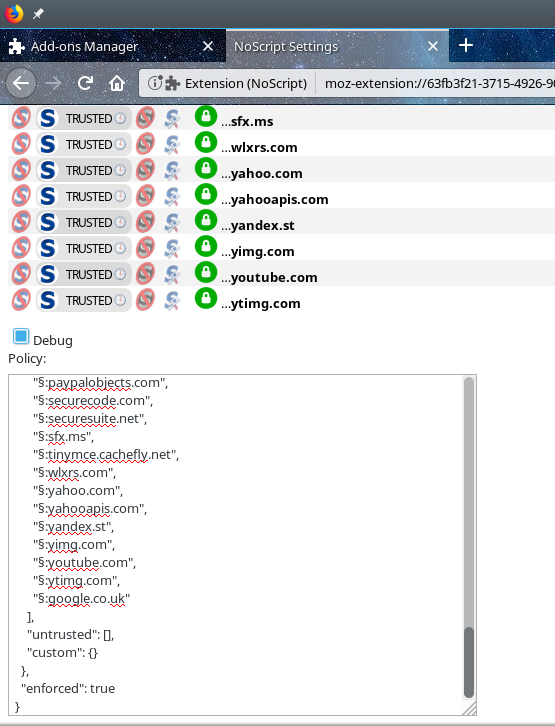The height and width of the screenshot is (726, 555).
Task: Set yandex.st to Untrusted preset
Action: pos(145,222)
